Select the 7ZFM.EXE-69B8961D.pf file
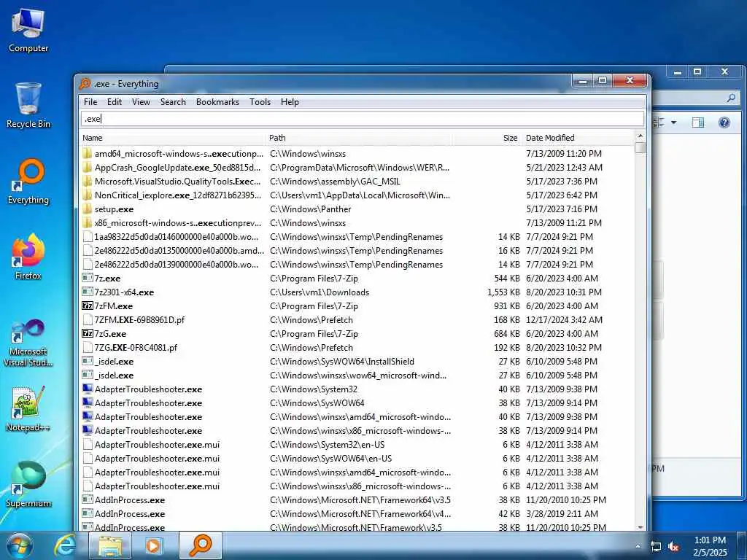The width and height of the screenshot is (747, 560). tap(357, 319)
